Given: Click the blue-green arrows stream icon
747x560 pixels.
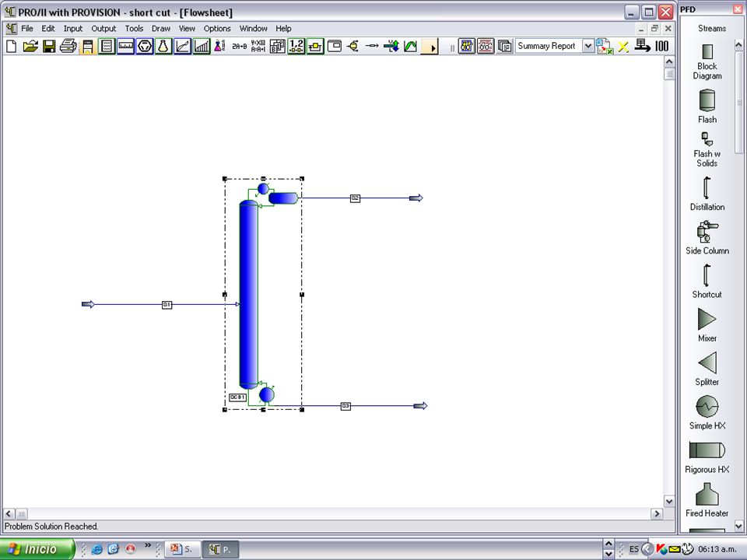Looking at the screenshot, I should [391, 46].
